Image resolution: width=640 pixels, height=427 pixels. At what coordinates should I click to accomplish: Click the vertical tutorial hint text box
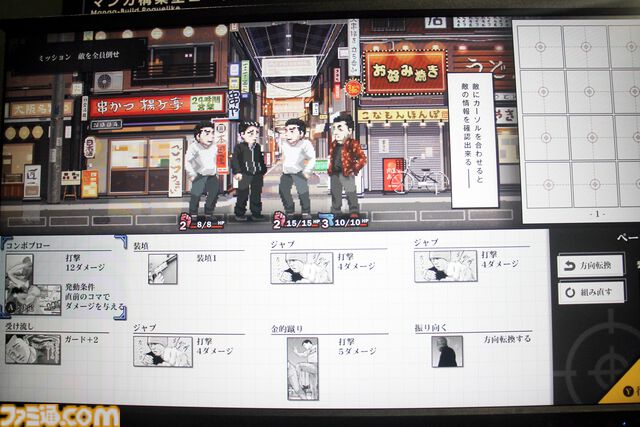click(x=473, y=139)
